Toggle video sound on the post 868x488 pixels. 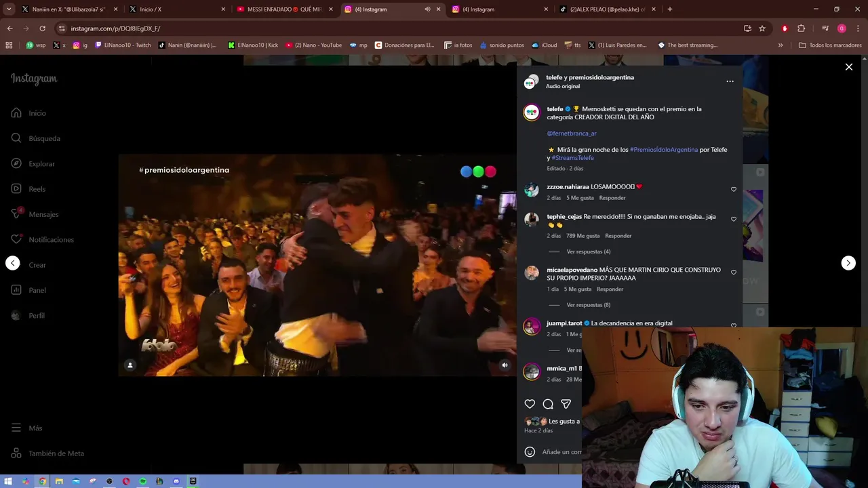505,365
